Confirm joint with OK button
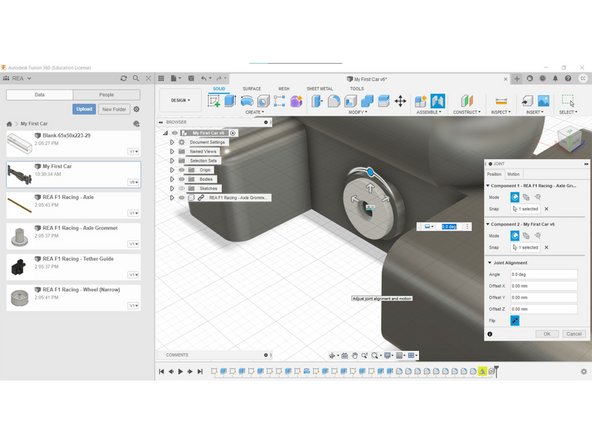 coord(547,334)
